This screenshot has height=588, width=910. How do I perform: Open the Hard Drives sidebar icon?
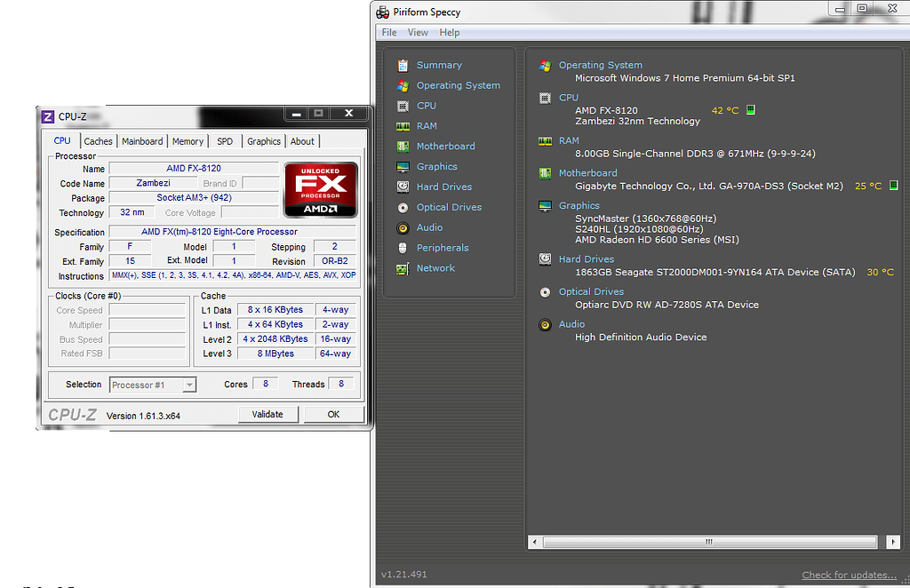point(403,187)
